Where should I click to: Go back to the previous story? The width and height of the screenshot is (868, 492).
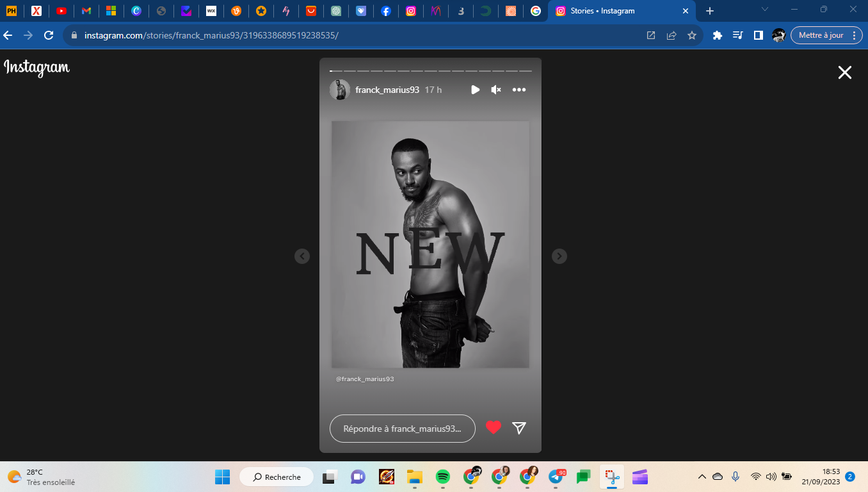(x=302, y=256)
